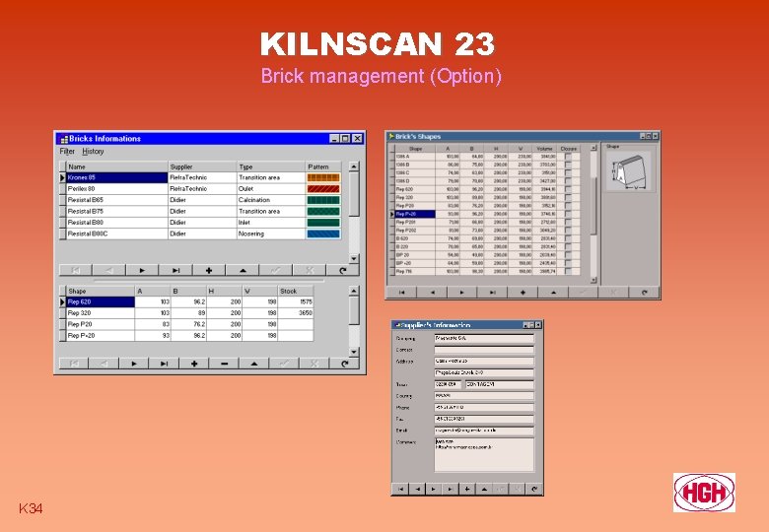Toggle Closure checkbox for highlighted Rep P+20 row
Screen dimensions: 769x532
pos(568,214)
